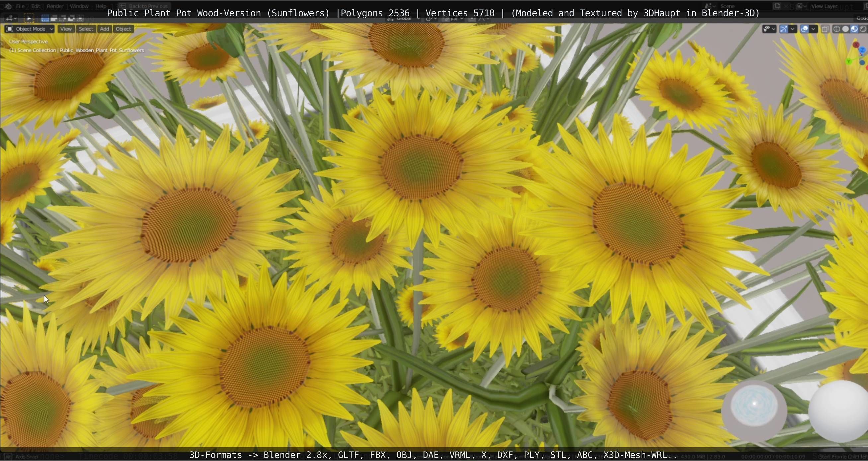Open the object visibility and selectability dropdown
868x461 pixels.
click(769, 29)
